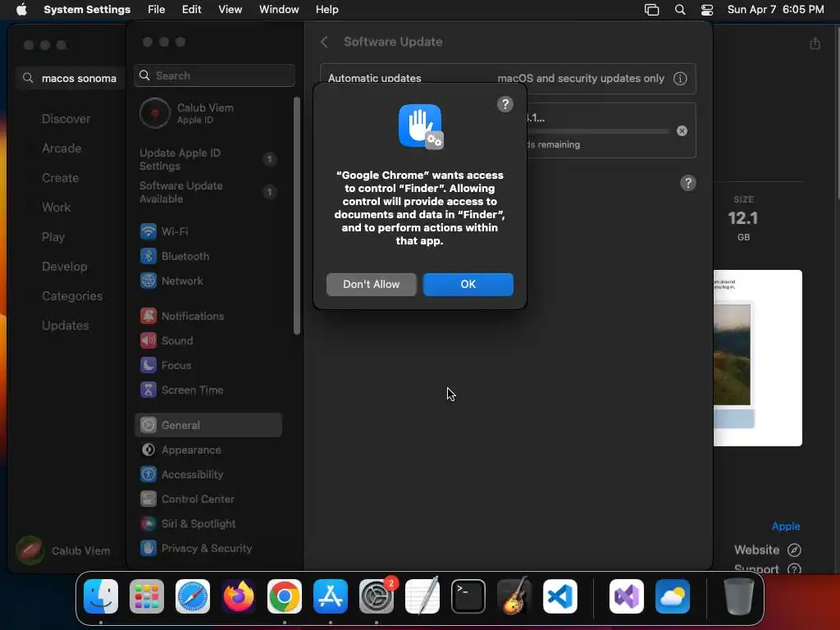The image size is (840, 630).
Task: Open Visual Studio Code from the Dock
Action: tap(560, 596)
